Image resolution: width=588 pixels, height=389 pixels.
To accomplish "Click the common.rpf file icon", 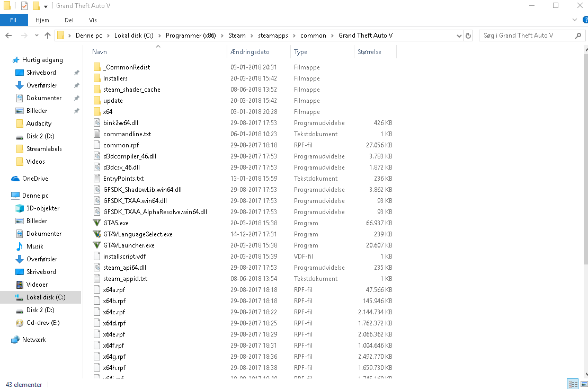I will tap(97, 145).
